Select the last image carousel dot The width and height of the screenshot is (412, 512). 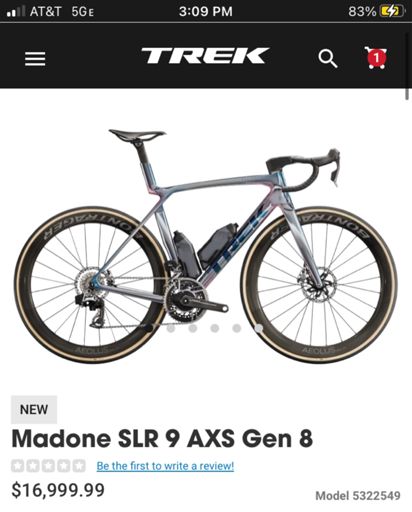coord(259,328)
